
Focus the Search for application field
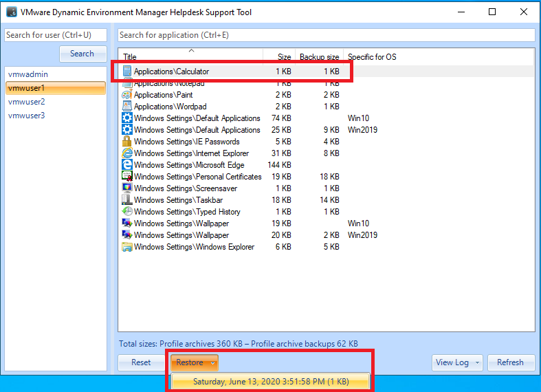[326, 35]
